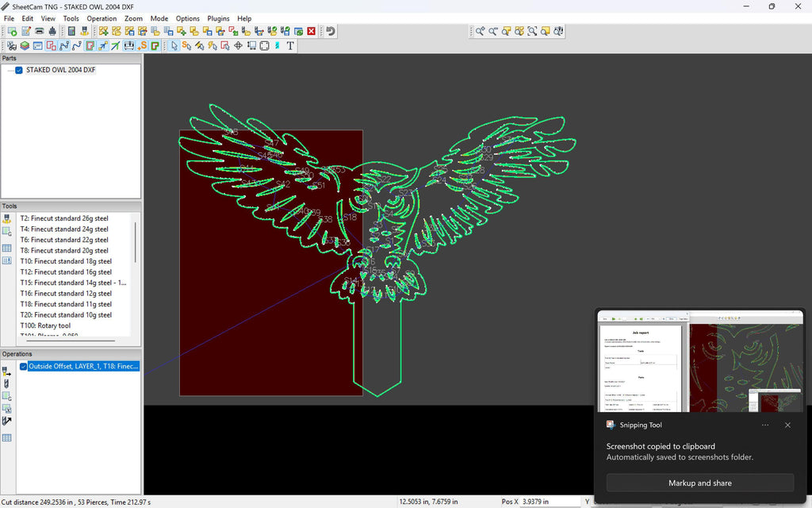This screenshot has width=812, height=508.
Task: Click the black arrow operation icon
Action: (6, 421)
